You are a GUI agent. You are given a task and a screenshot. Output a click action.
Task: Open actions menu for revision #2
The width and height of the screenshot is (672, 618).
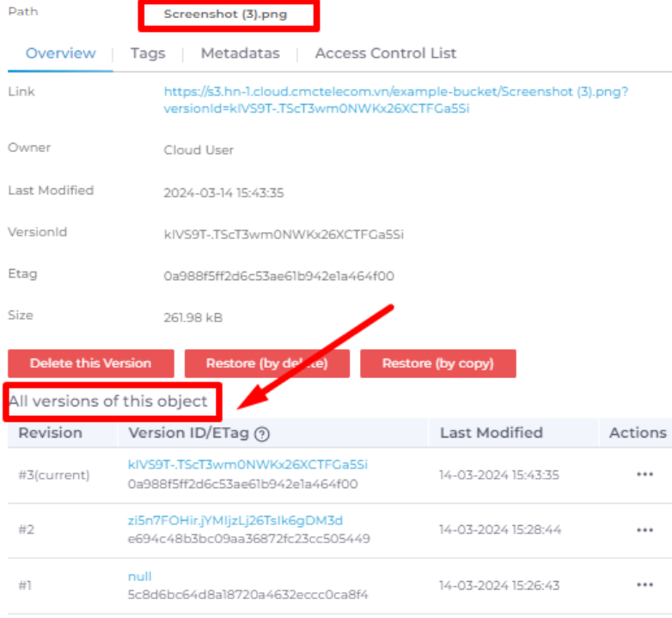(645, 530)
